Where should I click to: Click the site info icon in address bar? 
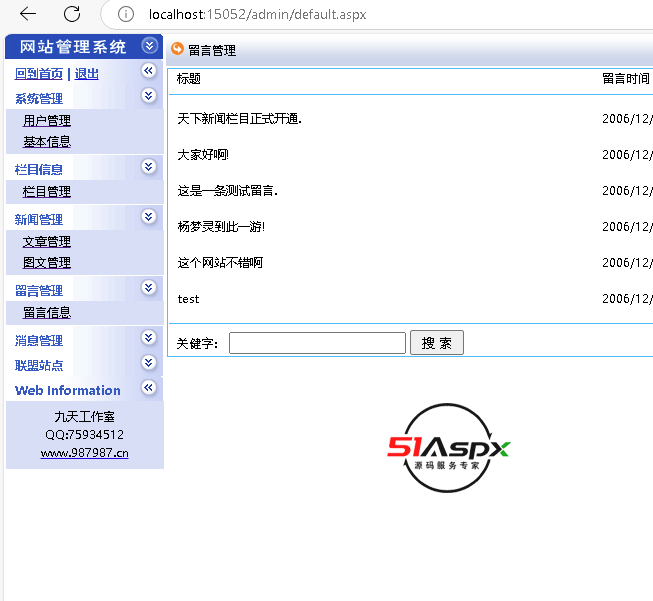pos(125,14)
